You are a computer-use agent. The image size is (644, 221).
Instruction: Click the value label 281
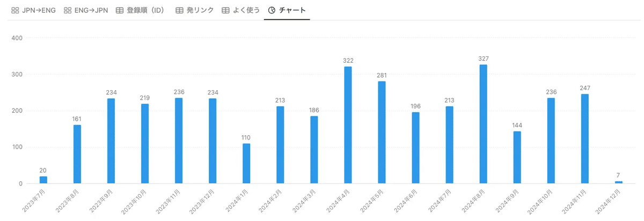point(382,75)
